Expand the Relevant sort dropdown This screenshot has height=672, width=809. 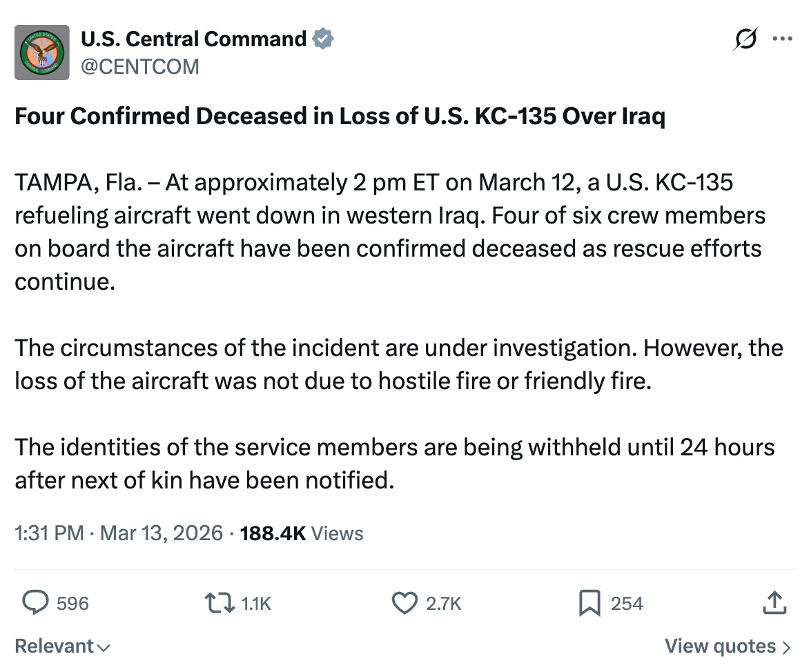tap(62, 646)
